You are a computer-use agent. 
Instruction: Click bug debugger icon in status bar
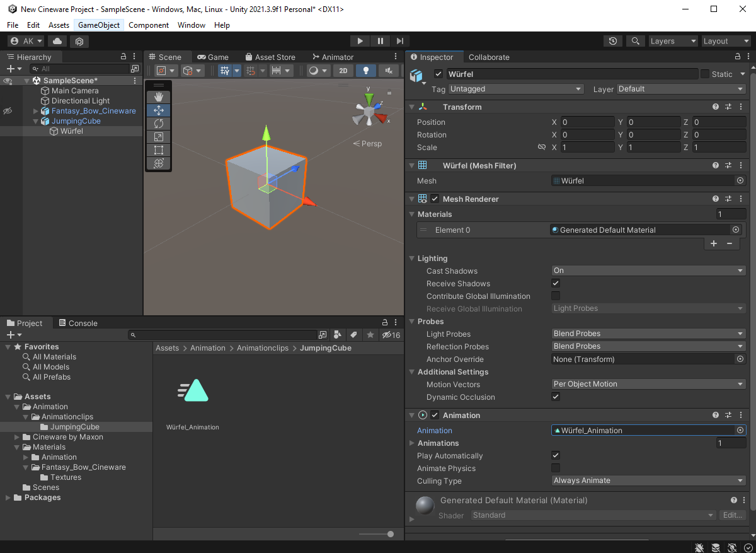pyautogui.click(x=699, y=547)
